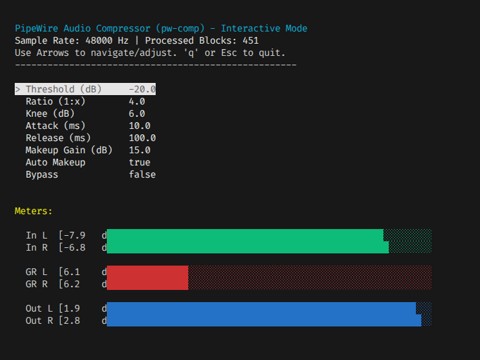The height and width of the screenshot is (360, 480).
Task: Click the Attack value 10.0
Action: tap(139, 126)
